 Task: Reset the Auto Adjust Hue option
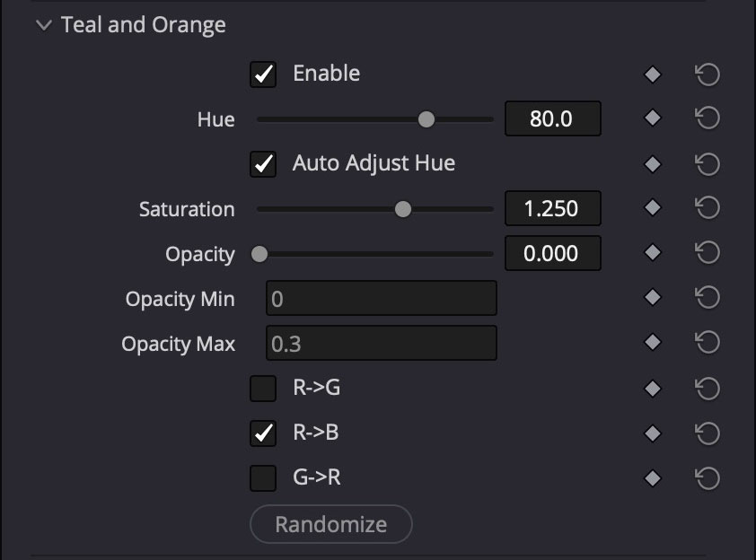click(x=708, y=164)
